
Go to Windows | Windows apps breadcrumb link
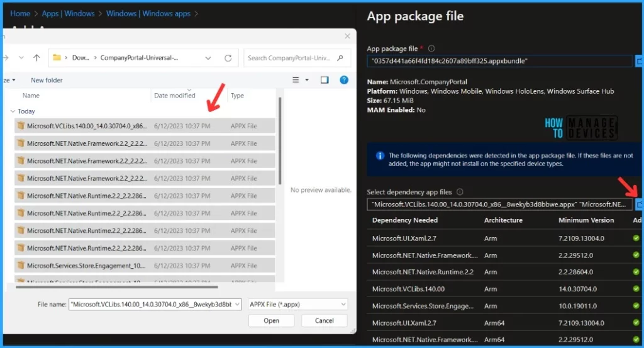click(148, 14)
